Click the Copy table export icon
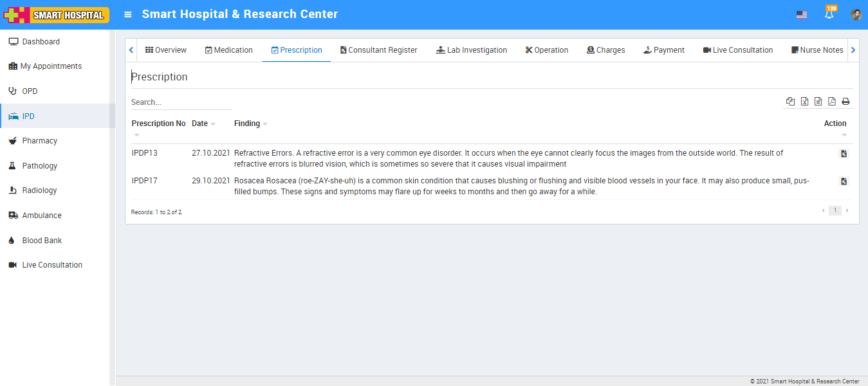This screenshot has width=868, height=386. [x=790, y=102]
